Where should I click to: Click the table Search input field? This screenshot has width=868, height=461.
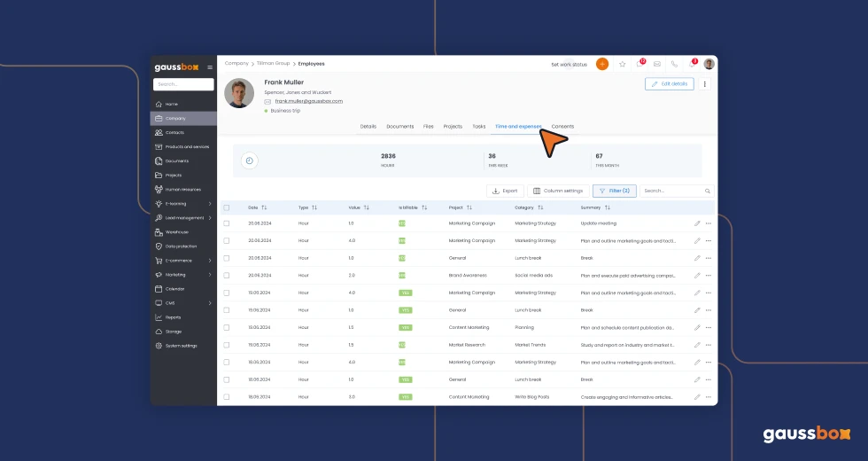pos(671,191)
